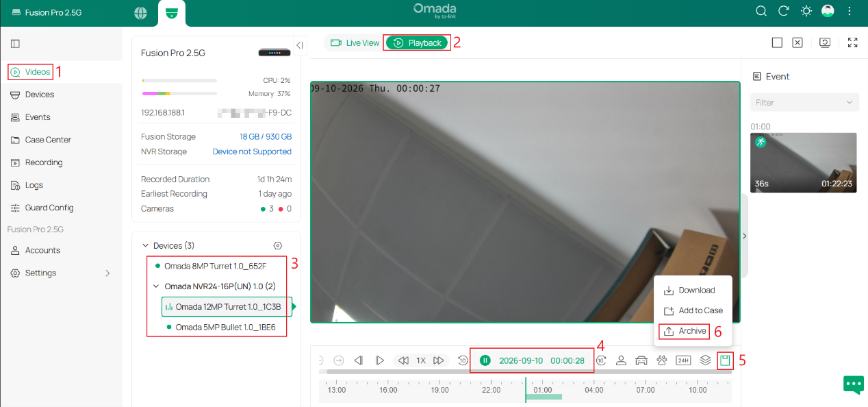
Task: Expand the Settings submenu arrow
Action: point(107,273)
